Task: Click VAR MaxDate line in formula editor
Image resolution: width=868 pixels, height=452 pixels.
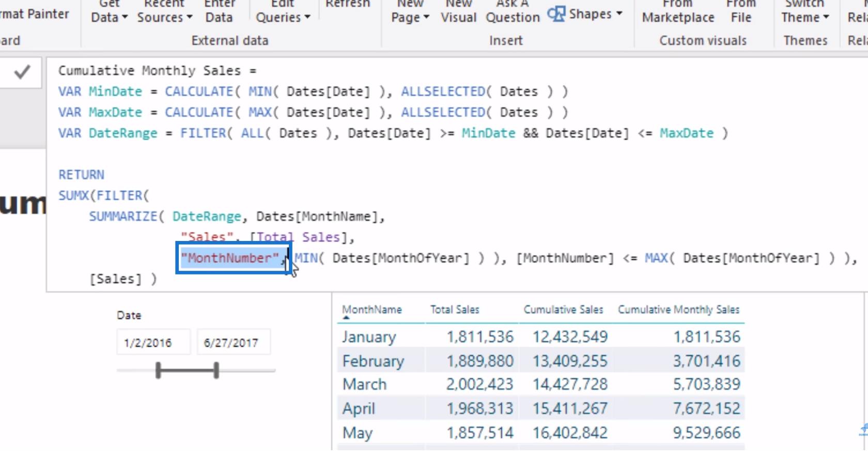Action: click(x=313, y=112)
